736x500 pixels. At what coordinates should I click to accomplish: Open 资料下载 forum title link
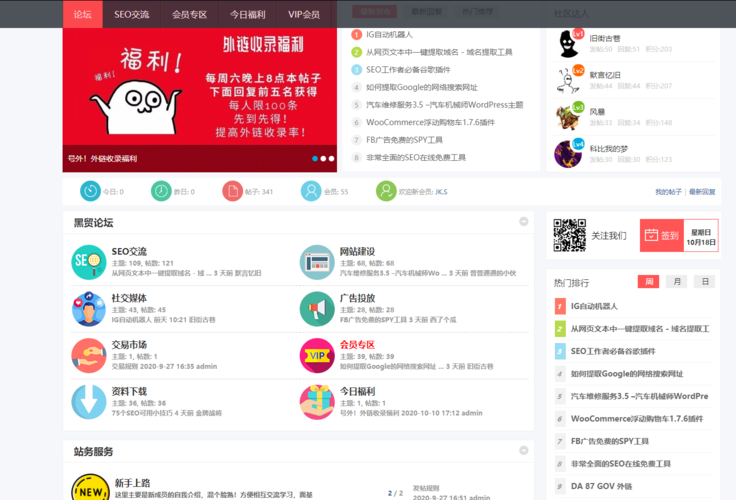(129, 391)
